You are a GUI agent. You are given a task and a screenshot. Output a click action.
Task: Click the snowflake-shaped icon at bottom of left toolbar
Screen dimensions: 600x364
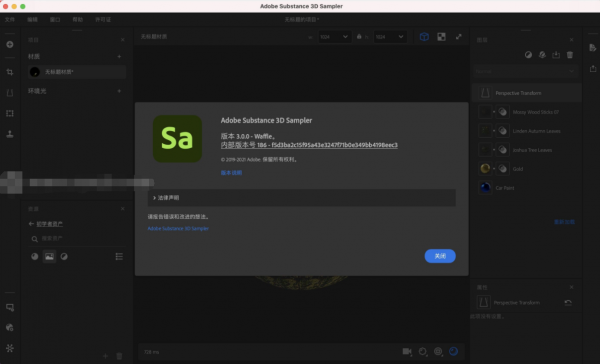click(x=10, y=348)
